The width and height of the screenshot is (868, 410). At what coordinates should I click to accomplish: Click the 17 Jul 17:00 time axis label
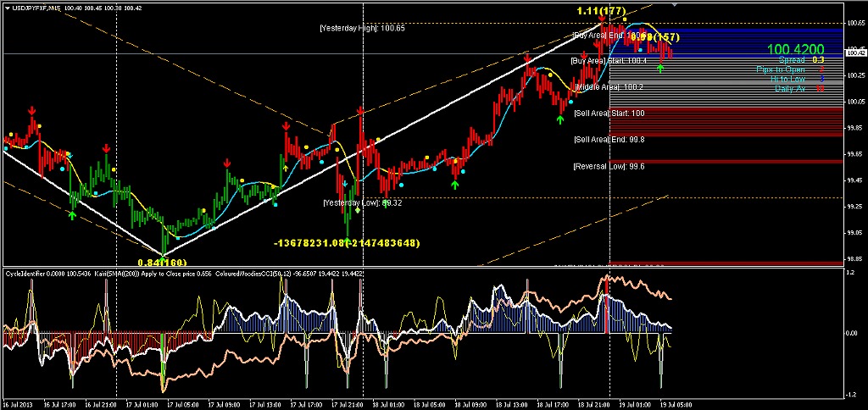pos(305,404)
